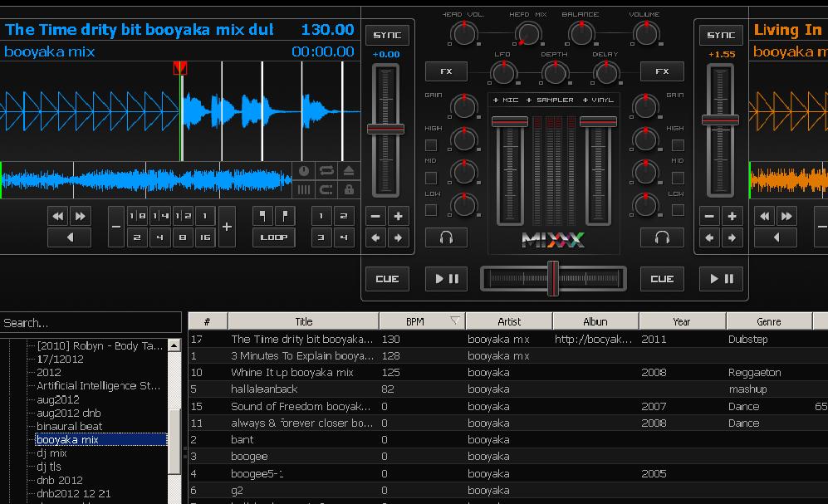The image size is (828, 504).
Task: Toggle SYNC on the right deck
Action: click(719, 35)
